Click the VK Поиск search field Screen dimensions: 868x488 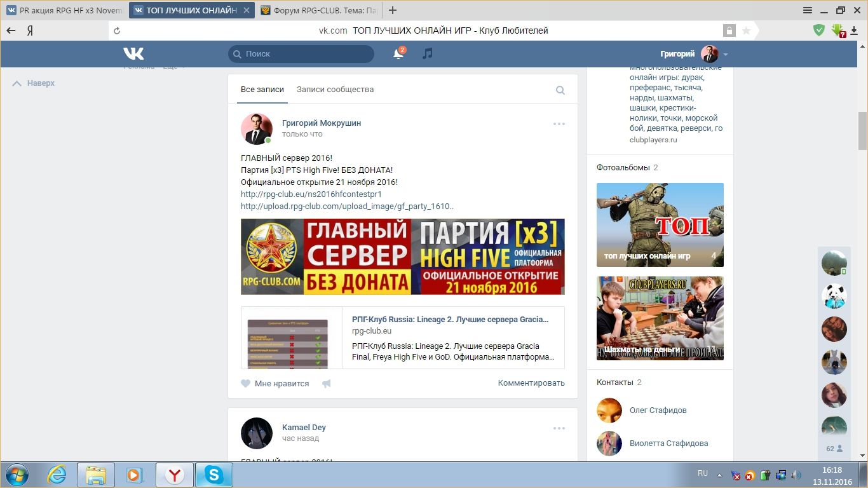(x=301, y=54)
